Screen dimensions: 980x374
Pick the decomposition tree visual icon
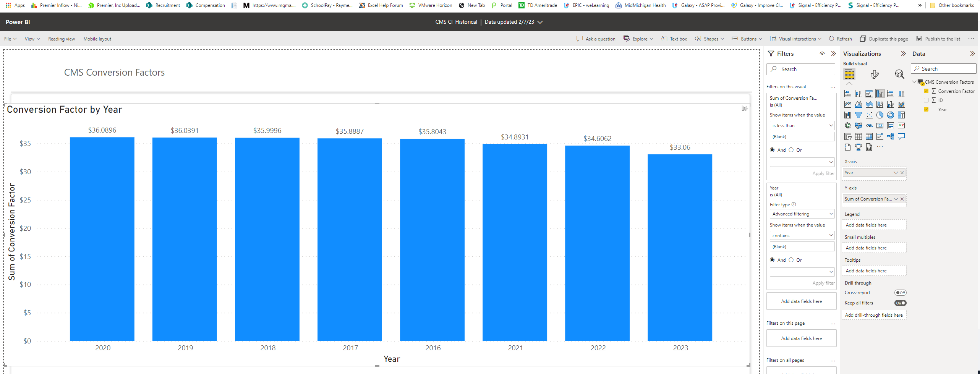point(890,136)
